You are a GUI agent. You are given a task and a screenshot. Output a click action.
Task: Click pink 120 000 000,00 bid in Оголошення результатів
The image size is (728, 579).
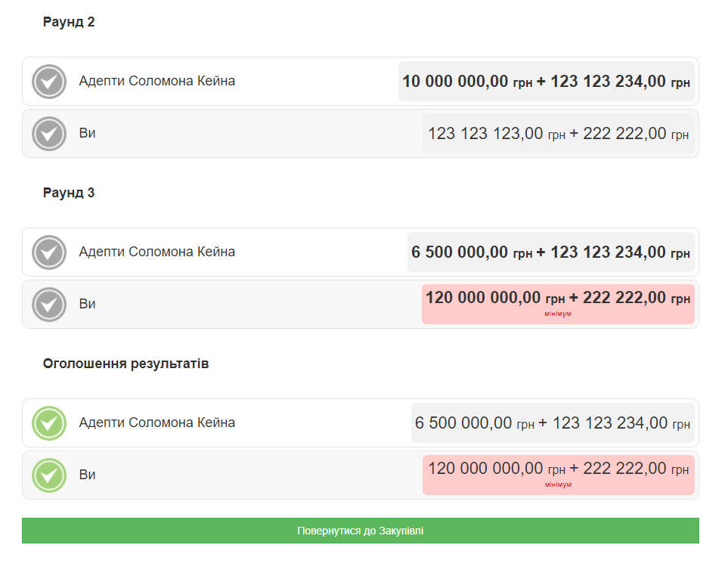click(x=558, y=469)
